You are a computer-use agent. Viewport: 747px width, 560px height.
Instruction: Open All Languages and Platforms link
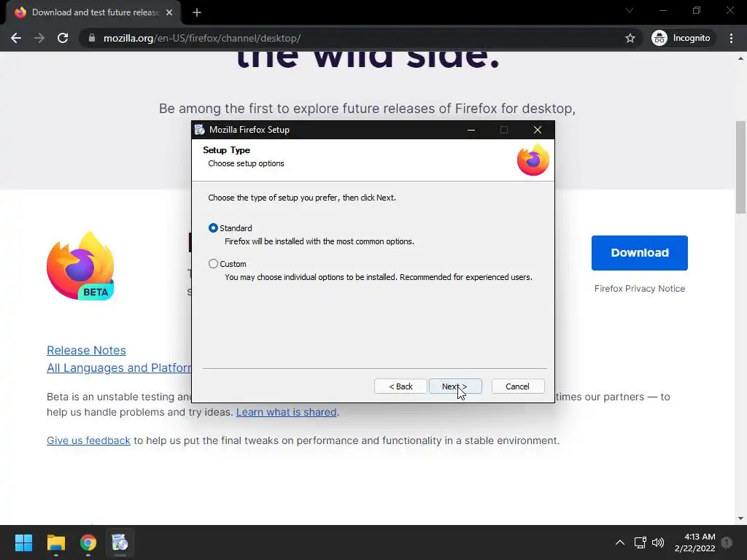[119, 368]
